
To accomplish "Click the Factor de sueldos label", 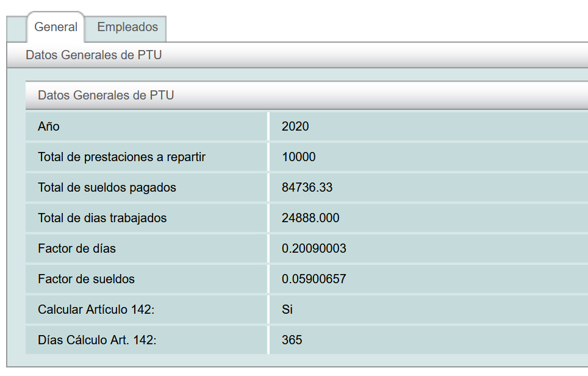I will (x=86, y=279).
